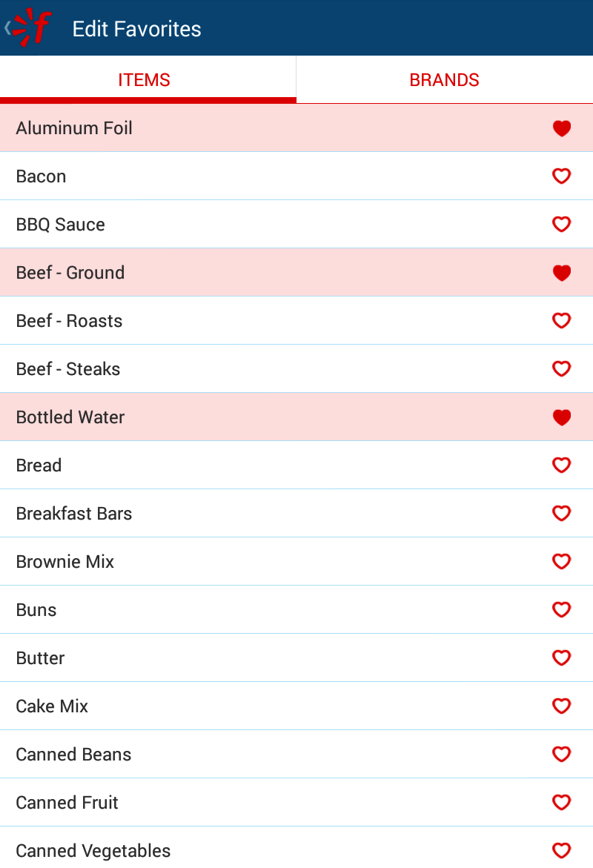Unfavorite Aluminum Foil via its filled heart
The width and height of the screenshot is (593, 868).
tap(562, 128)
